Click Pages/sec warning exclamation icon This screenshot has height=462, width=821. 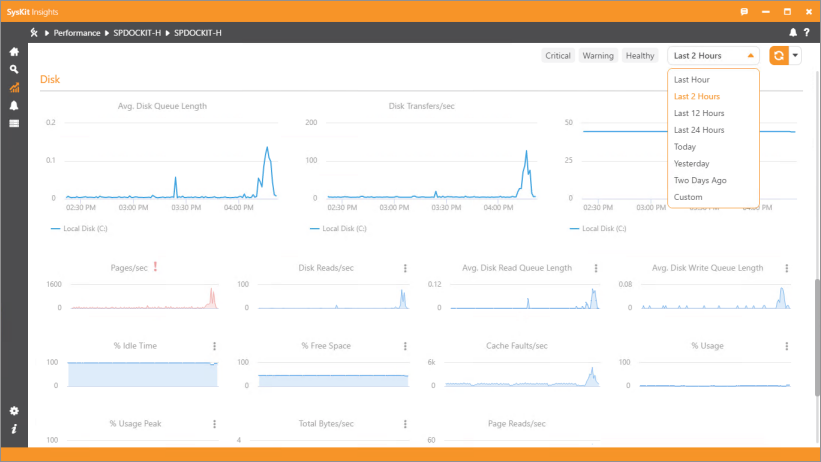(156, 267)
